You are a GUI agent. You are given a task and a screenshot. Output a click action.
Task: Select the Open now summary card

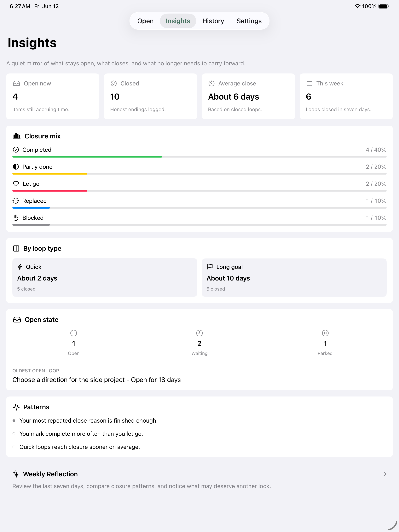tap(53, 96)
